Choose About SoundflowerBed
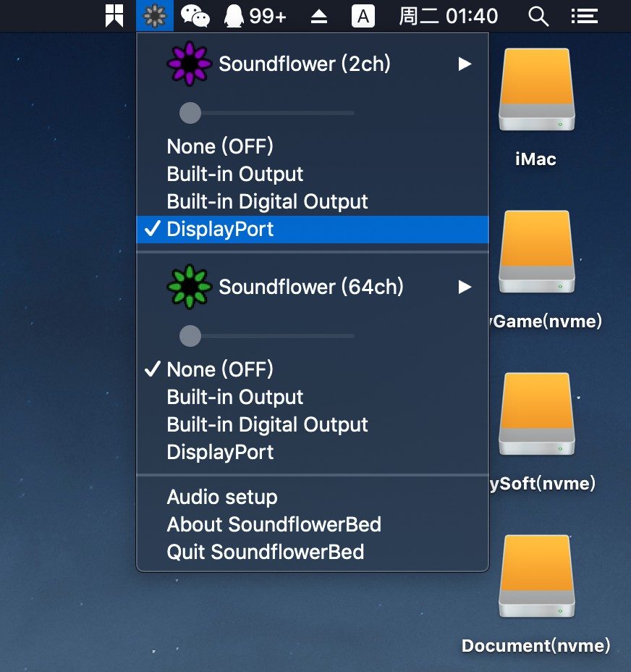The width and height of the screenshot is (631, 672). point(313,524)
